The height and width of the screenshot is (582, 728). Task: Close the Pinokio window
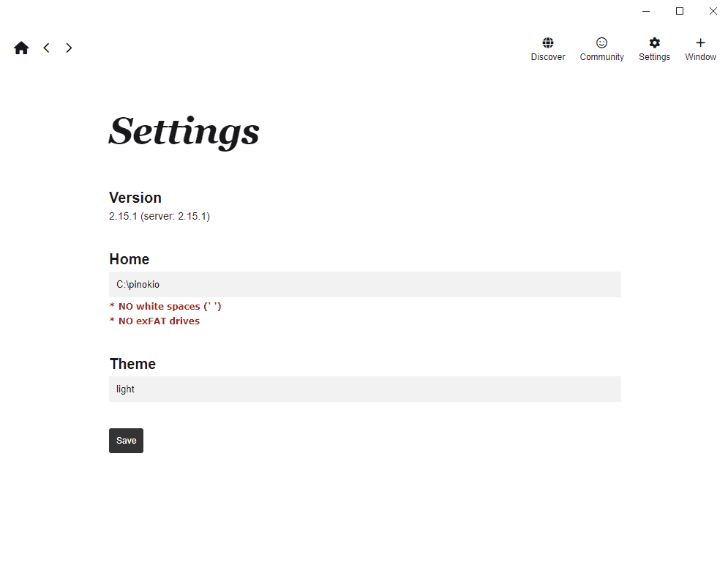(x=713, y=11)
